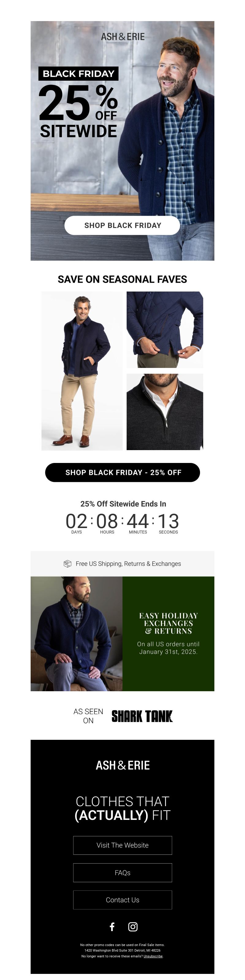Image resolution: width=245 pixels, height=980 pixels.
Task: Click the countdown timer display
Action: tap(122, 523)
